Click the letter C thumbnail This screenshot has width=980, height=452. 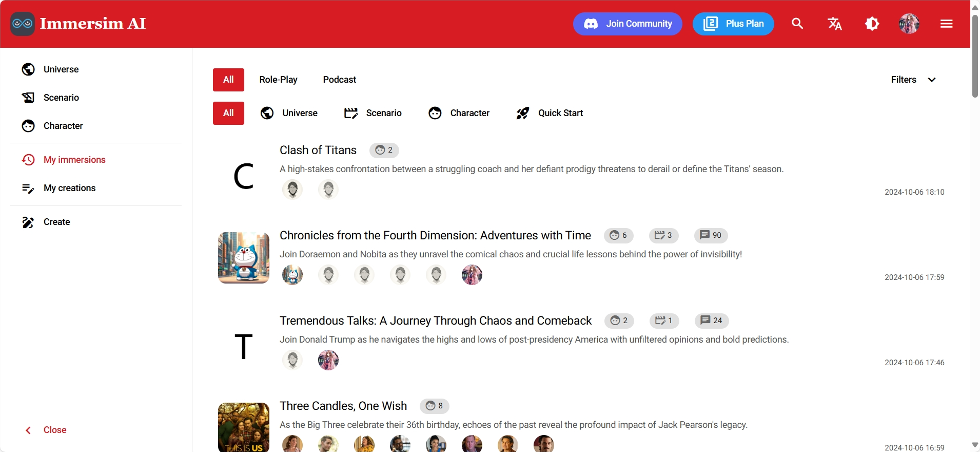244,176
